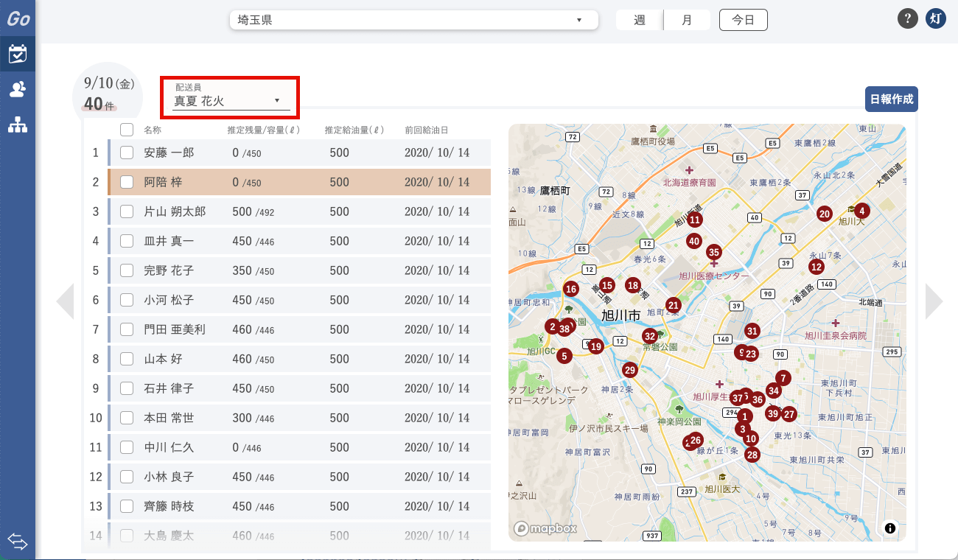Screen dimensions: 958x560
Task: Click the 40件 count label
Action: [99, 105]
